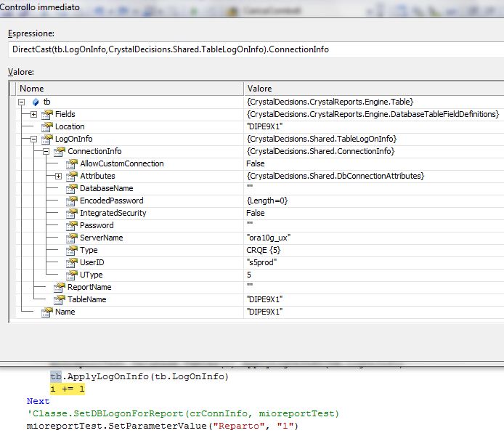Click the IntegratedSecurity property icon
This screenshot has width=504, height=433.
tap(72, 213)
